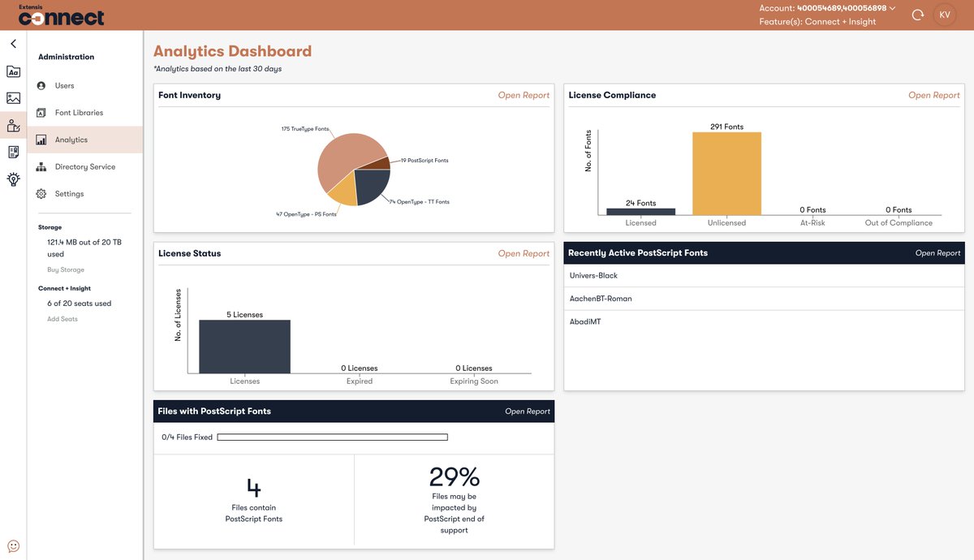
Task: Open Report for Files with PostScript Fonts
Action: click(x=528, y=411)
